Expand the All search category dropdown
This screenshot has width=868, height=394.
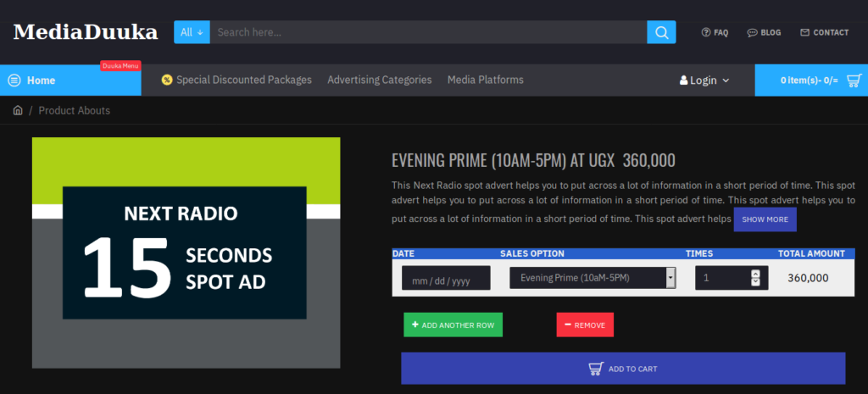192,32
